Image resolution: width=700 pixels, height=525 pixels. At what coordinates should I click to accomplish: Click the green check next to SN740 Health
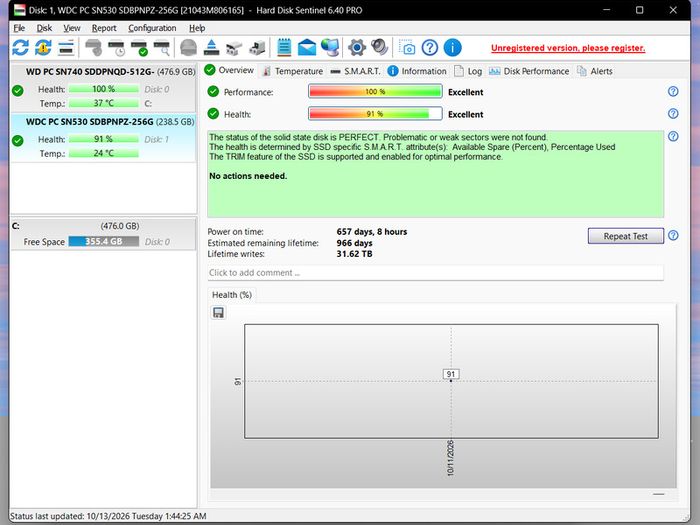click(x=18, y=91)
